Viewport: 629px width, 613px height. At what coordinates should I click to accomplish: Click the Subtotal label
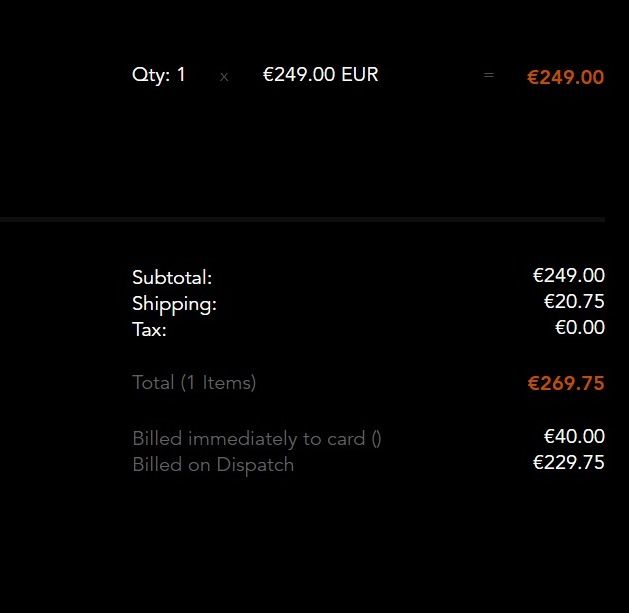point(172,277)
